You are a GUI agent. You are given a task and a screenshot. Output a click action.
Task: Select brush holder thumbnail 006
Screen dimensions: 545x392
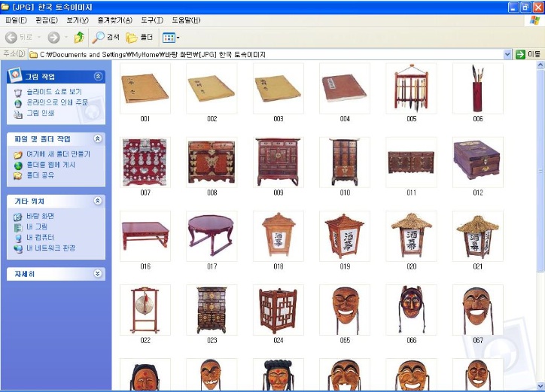pos(477,88)
